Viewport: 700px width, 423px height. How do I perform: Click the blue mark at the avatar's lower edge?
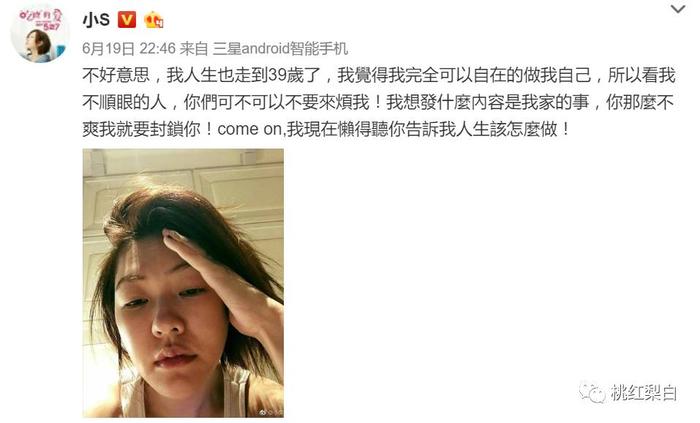[x=60, y=50]
